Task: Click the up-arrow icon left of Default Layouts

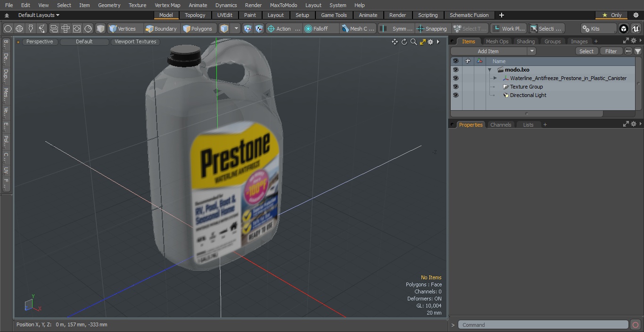Action: coord(7,15)
